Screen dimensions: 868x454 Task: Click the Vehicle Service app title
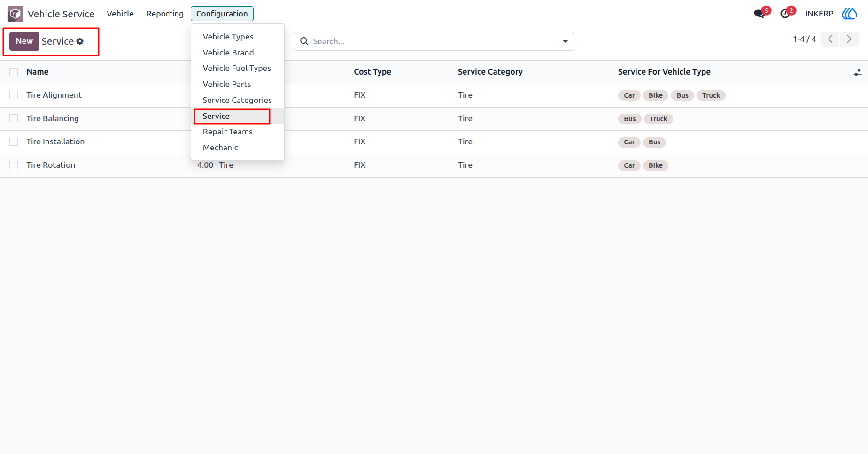point(61,14)
